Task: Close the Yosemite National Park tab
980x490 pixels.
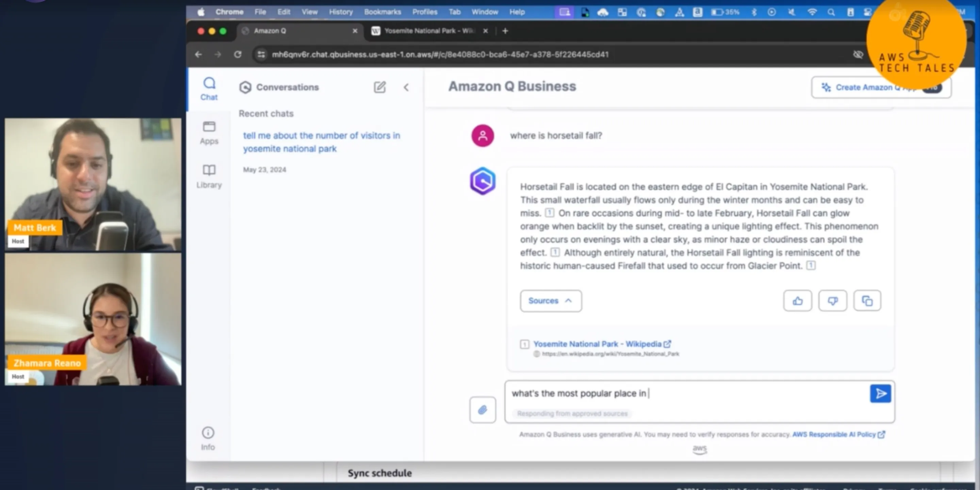Action: [486, 31]
